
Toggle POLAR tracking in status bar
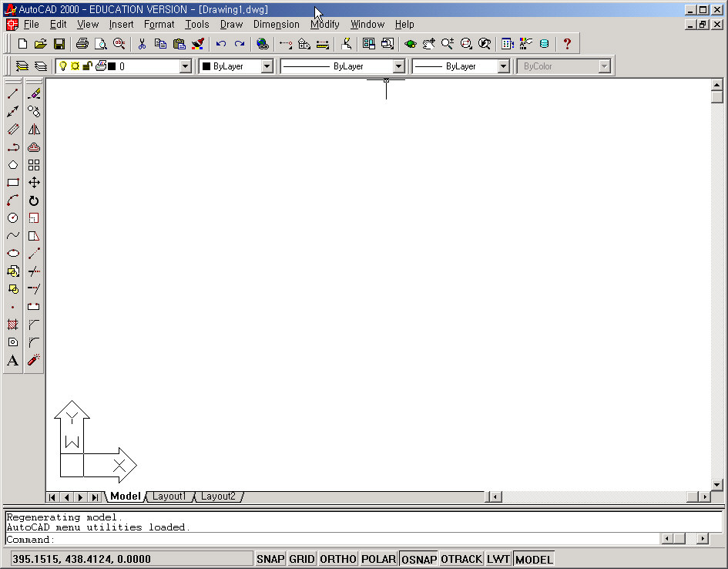[379, 559]
